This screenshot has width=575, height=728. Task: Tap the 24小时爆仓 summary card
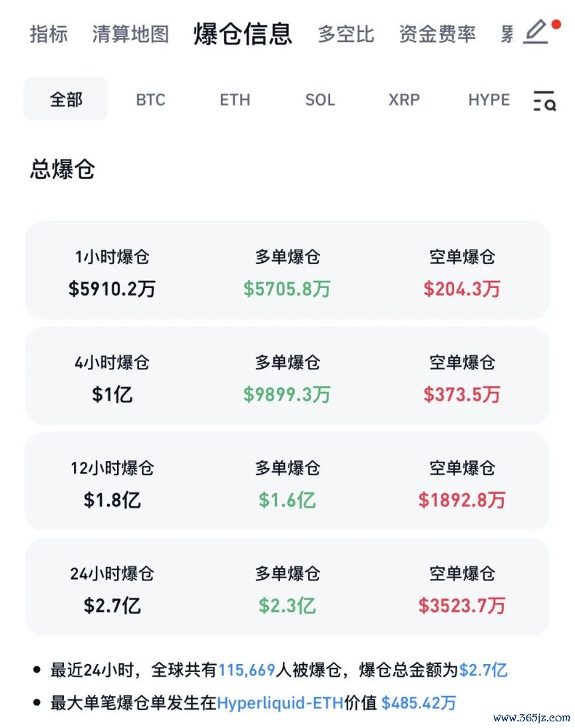coord(287,588)
